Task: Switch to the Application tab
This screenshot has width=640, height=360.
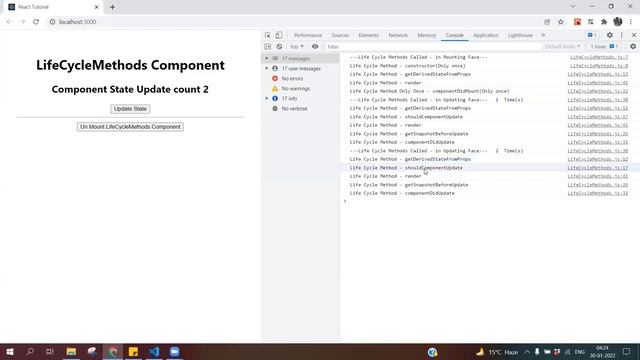Action: [486, 35]
